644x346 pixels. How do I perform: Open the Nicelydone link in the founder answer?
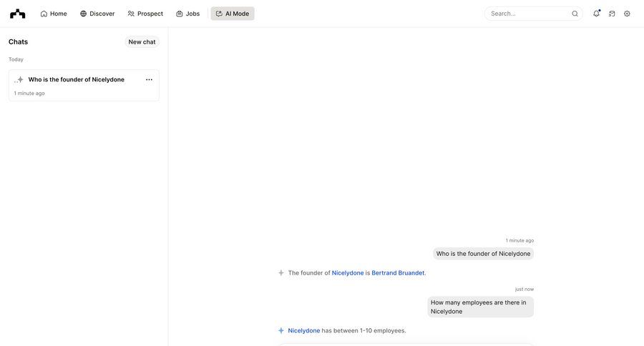coord(348,273)
